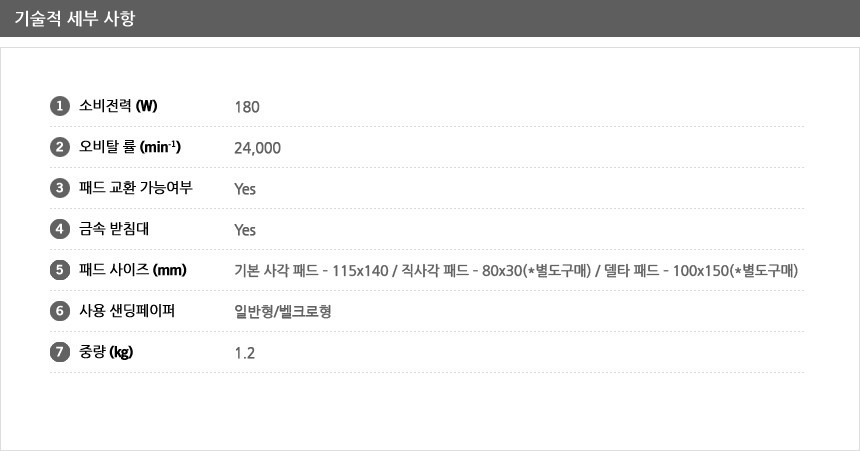Image resolution: width=860 pixels, height=451 pixels.
Task: Click the 사용 샌딩페이퍼 label
Action: pyautogui.click(x=127, y=311)
